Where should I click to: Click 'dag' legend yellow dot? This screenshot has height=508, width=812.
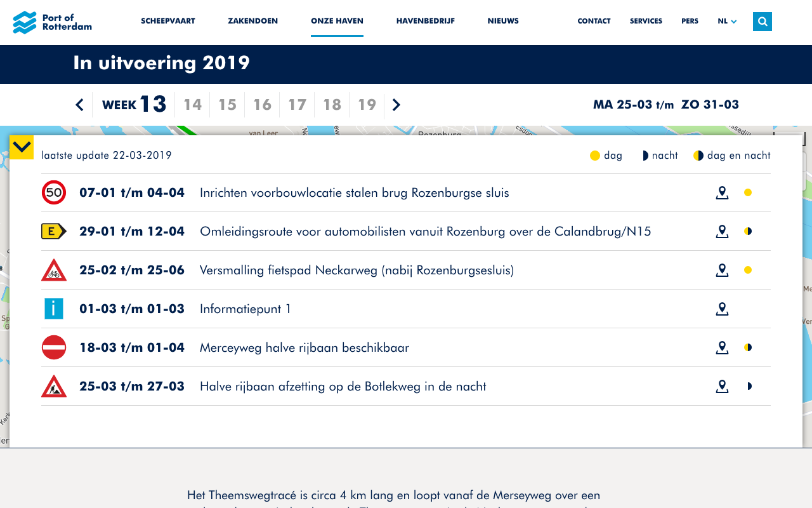(595, 156)
